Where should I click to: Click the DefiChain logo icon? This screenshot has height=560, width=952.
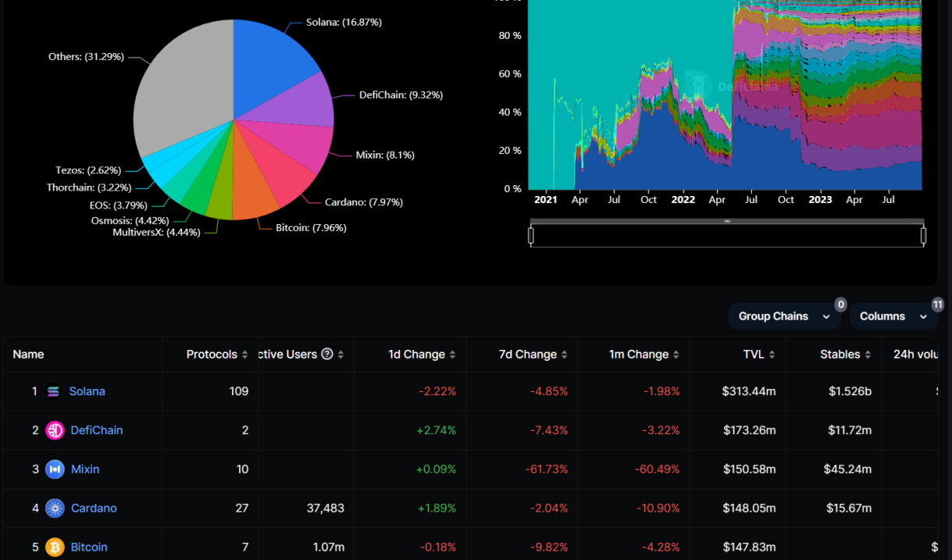pos(54,430)
